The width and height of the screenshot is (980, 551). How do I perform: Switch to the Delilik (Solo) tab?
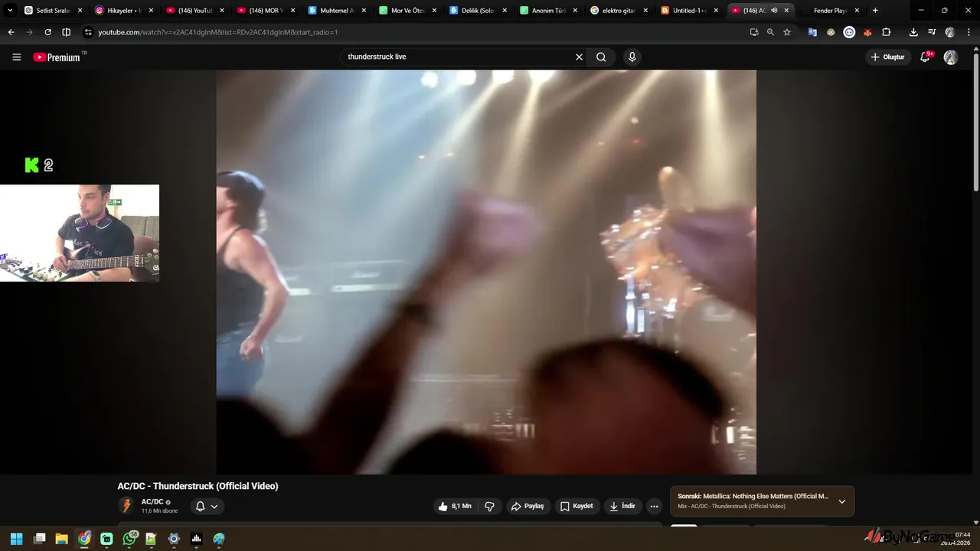tap(477, 11)
